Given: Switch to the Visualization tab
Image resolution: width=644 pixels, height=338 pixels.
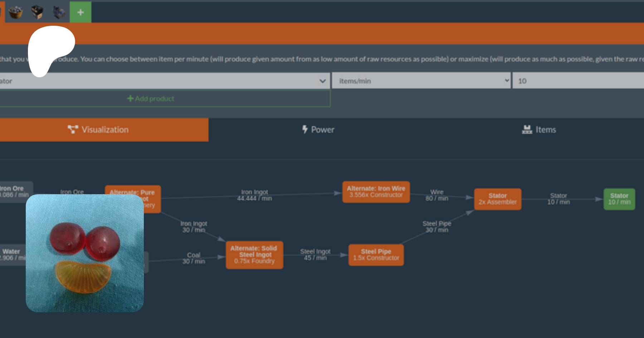Looking at the screenshot, I should 104,129.
